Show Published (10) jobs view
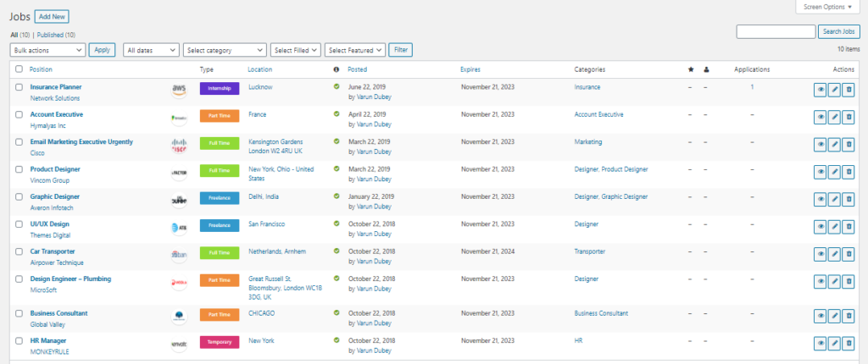The image size is (868, 364). coord(57,35)
